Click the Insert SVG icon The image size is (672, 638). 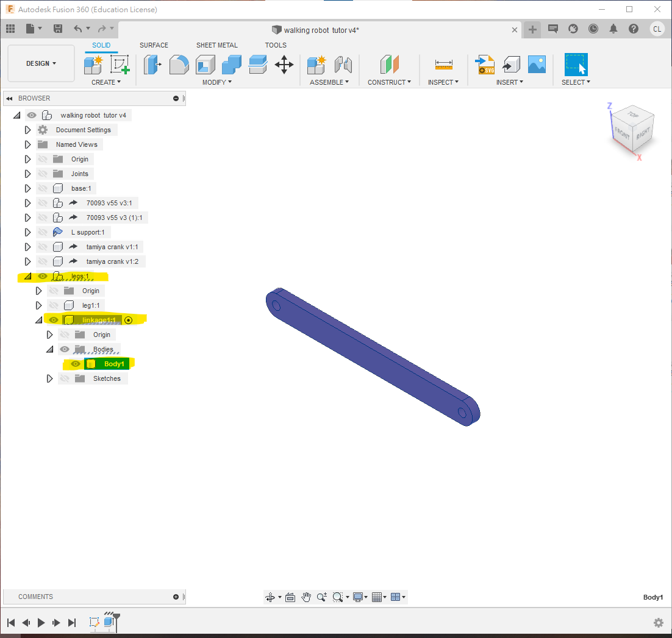click(x=485, y=64)
